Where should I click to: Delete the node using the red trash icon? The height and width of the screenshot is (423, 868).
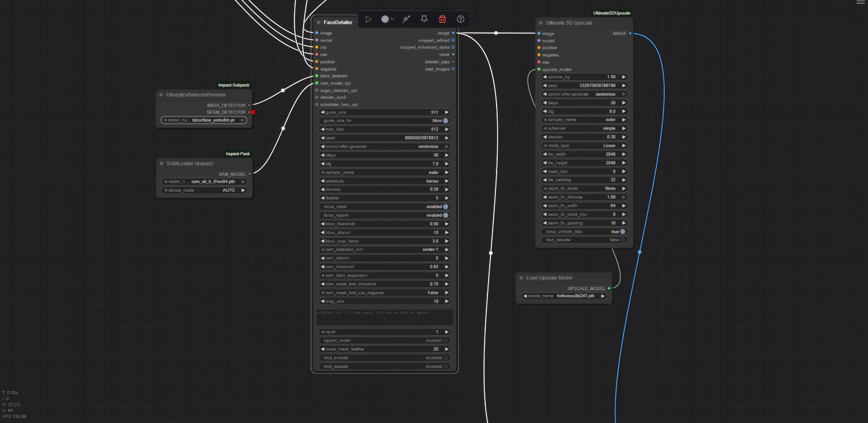pyautogui.click(x=443, y=19)
